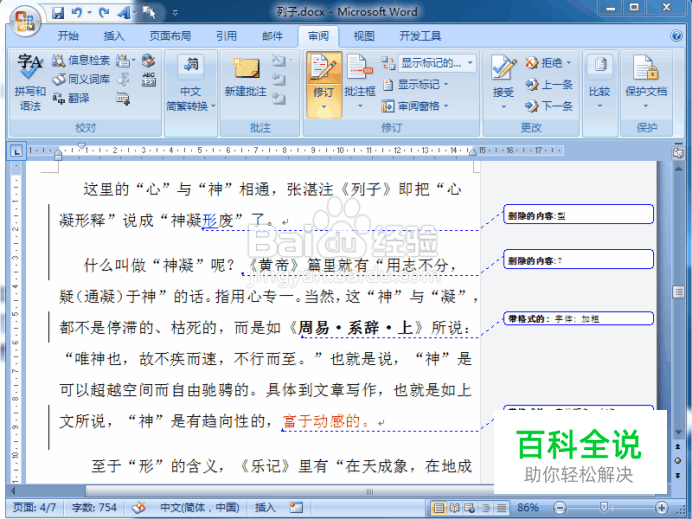The image size is (692, 519).
Task: Run 拼写和语法 check
Action: [x=30, y=82]
